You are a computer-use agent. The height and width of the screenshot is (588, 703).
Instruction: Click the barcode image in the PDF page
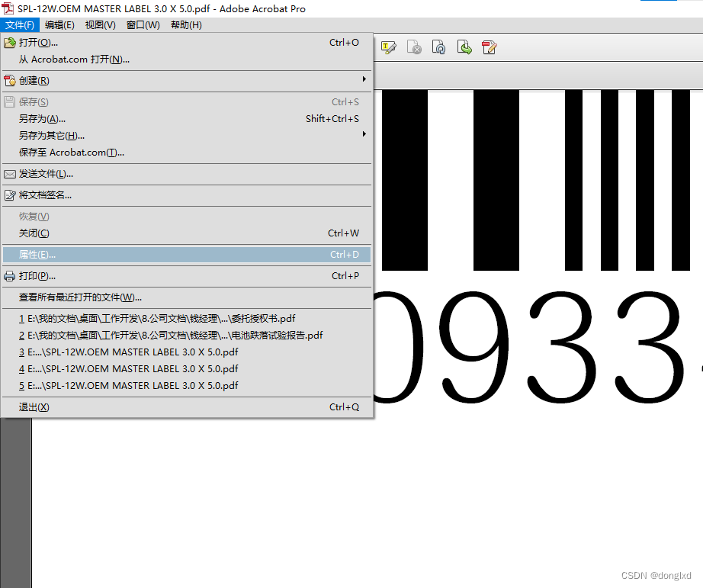(536, 180)
